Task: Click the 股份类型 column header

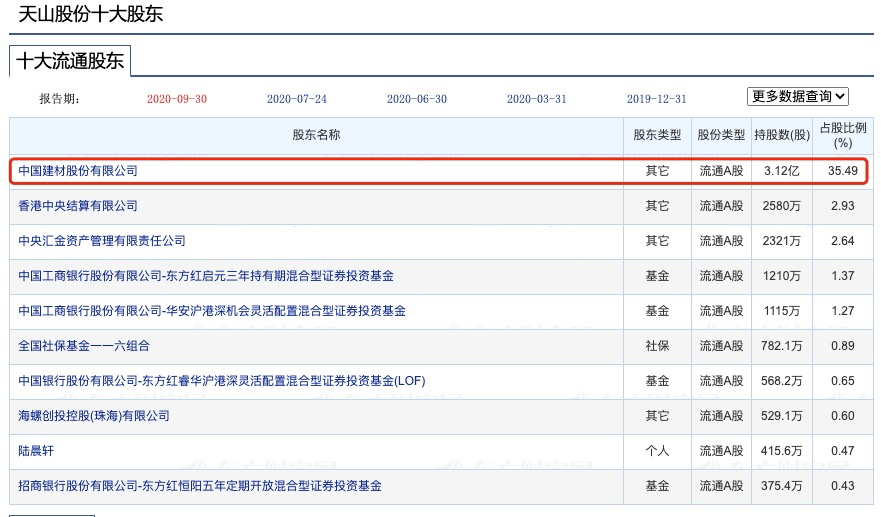Action: click(x=721, y=135)
